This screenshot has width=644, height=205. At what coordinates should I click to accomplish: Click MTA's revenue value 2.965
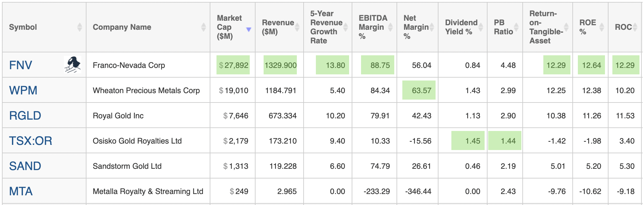point(287,191)
